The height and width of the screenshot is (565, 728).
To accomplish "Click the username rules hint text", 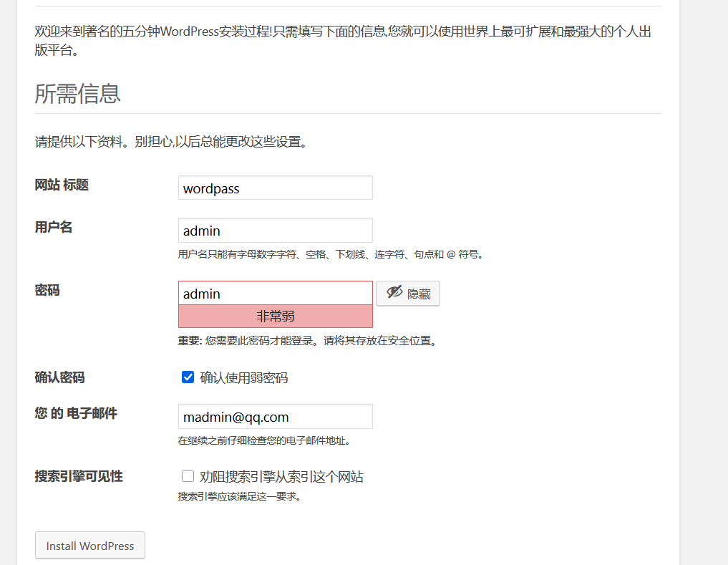I will coord(331,255).
